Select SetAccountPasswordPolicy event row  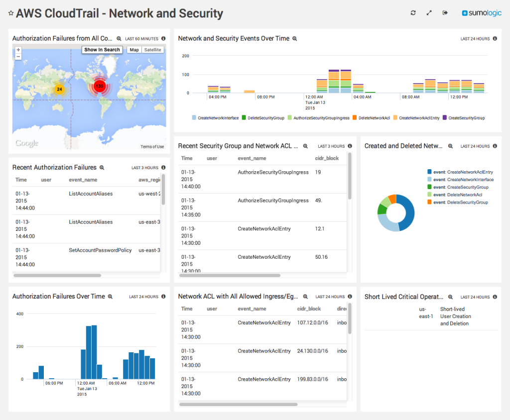pos(86,257)
